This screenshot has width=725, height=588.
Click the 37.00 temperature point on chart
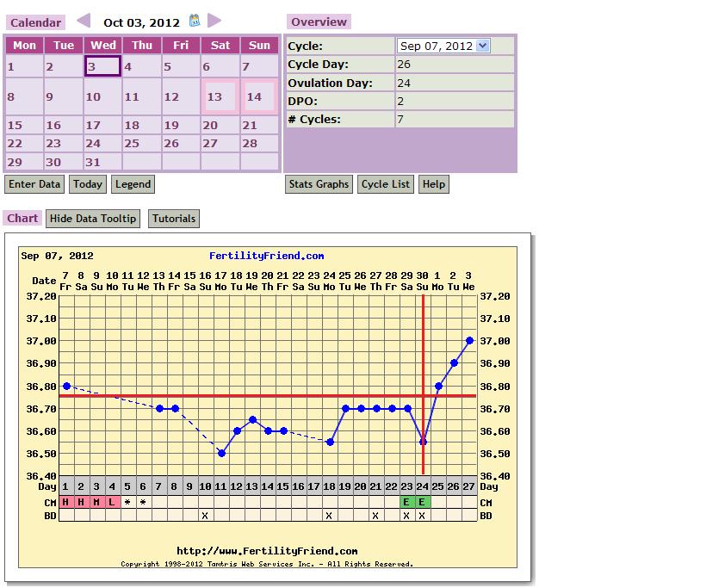[x=469, y=340]
